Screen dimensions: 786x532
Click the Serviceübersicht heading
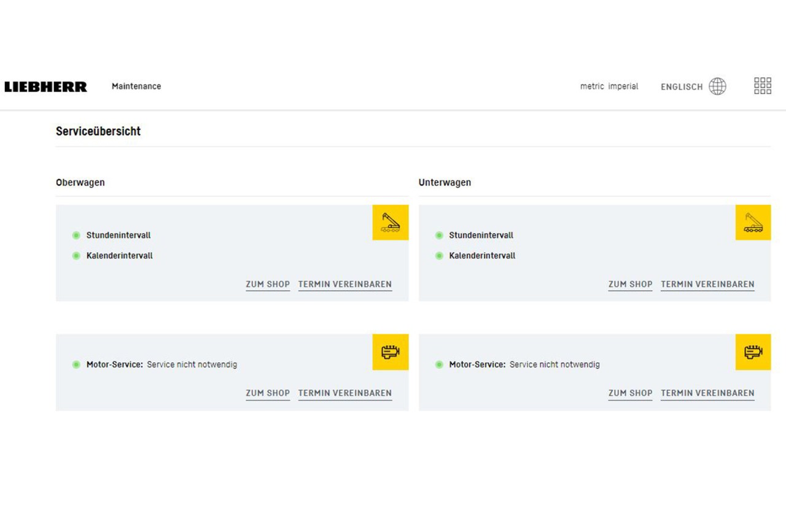[x=98, y=131]
